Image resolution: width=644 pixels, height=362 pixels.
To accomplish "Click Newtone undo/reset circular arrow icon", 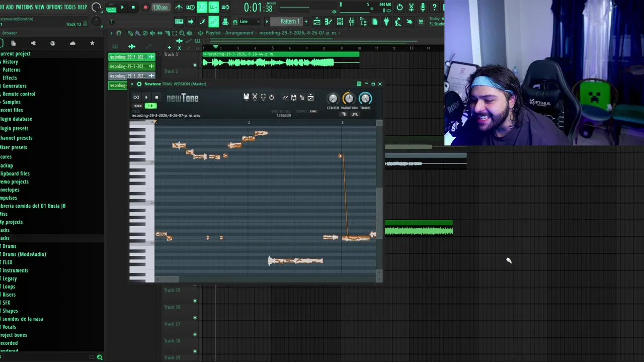I will click(271, 97).
